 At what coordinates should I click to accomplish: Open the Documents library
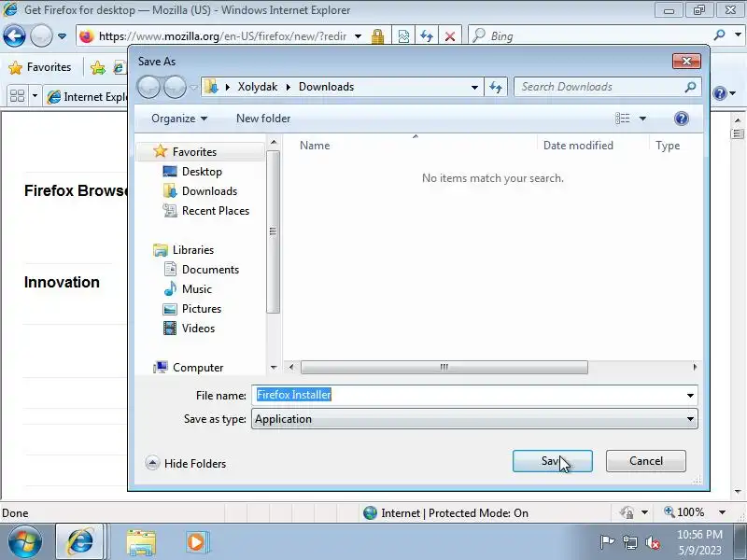pyautogui.click(x=201, y=270)
